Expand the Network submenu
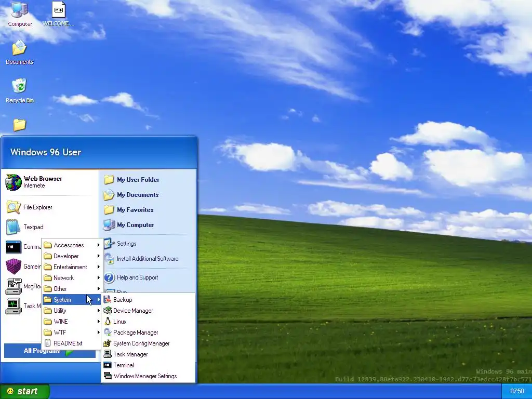Screen dimensions: 532x399 coord(72,277)
